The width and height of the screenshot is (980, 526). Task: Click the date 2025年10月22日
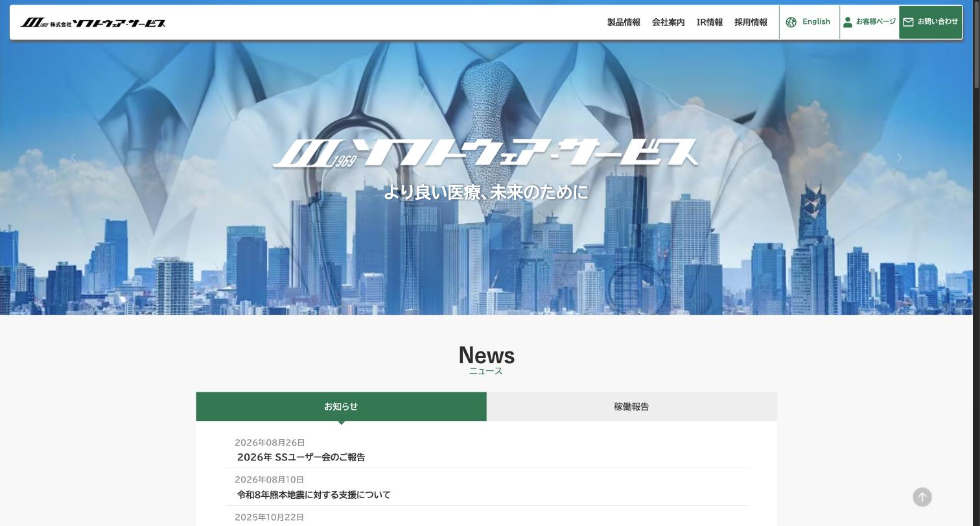point(270,517)
